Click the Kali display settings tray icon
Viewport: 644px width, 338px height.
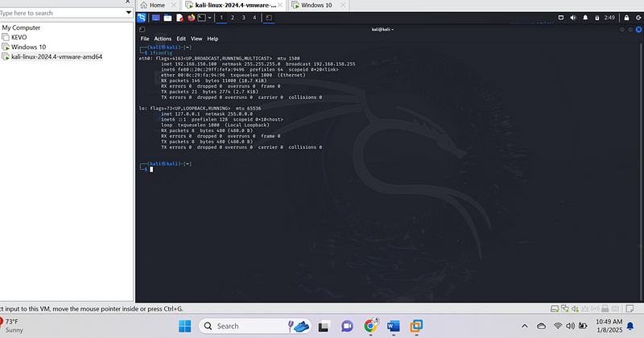(x=561, y=18)
